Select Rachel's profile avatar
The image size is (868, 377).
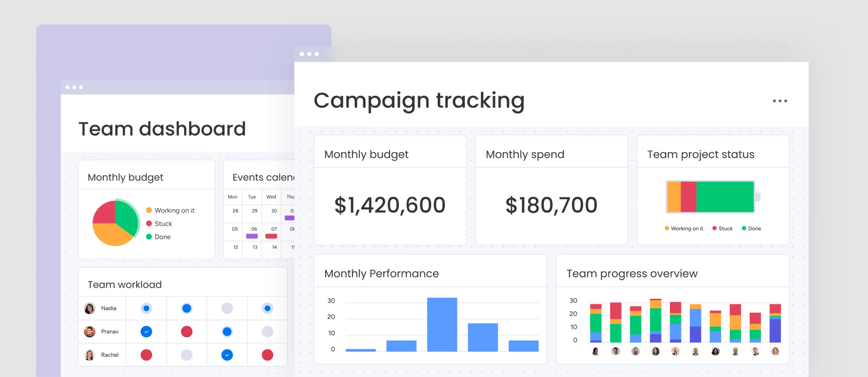coord(89,355)
